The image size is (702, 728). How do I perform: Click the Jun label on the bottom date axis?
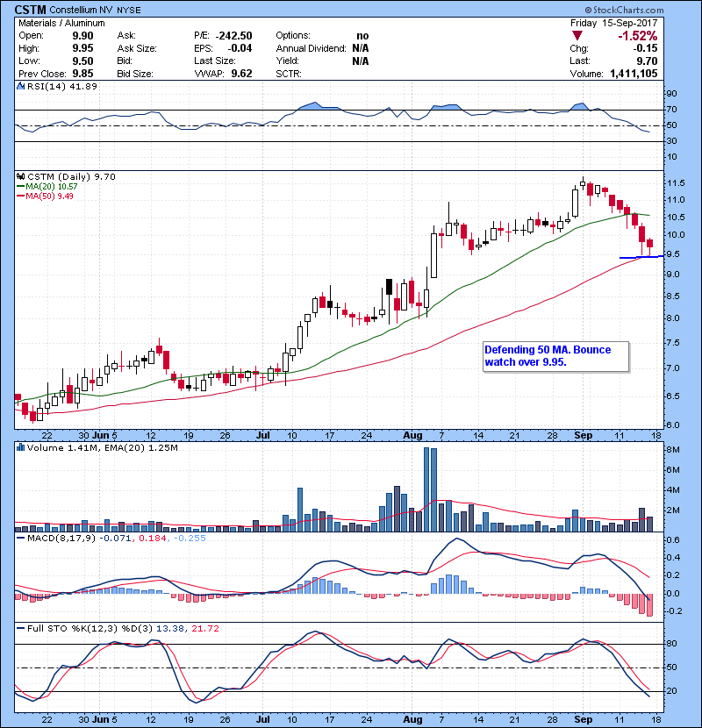click(100, 719)
